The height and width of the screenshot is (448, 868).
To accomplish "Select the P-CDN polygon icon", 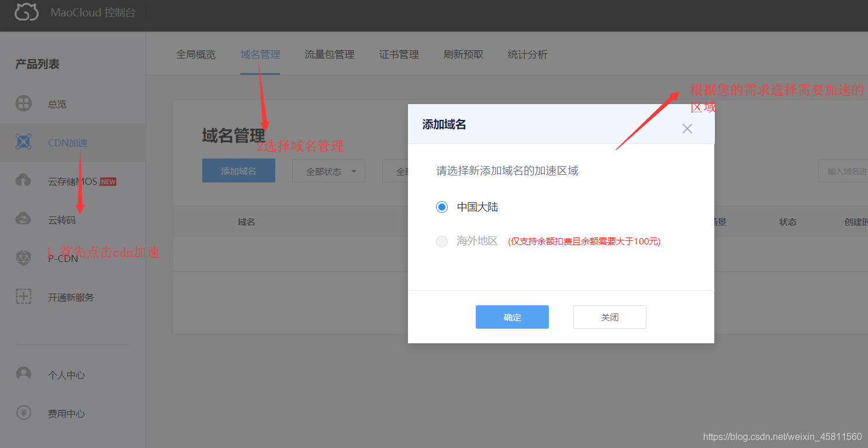I will coord(23,258).
